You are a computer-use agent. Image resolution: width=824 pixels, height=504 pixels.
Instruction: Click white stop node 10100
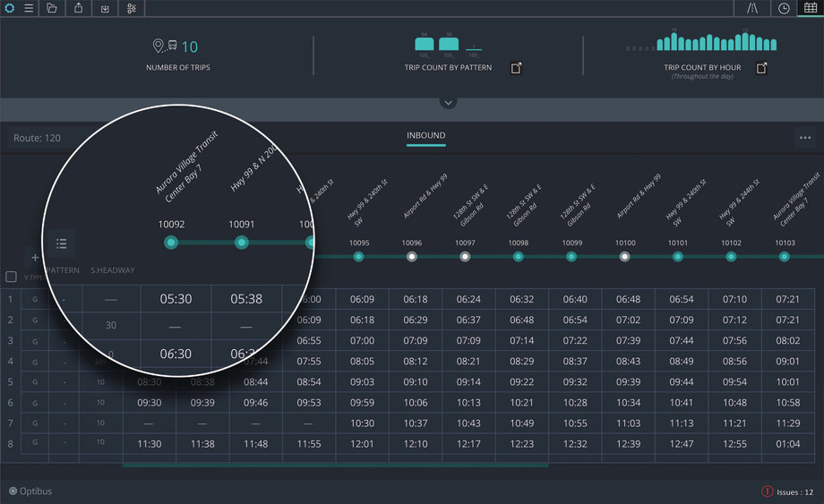coord(624,257)
